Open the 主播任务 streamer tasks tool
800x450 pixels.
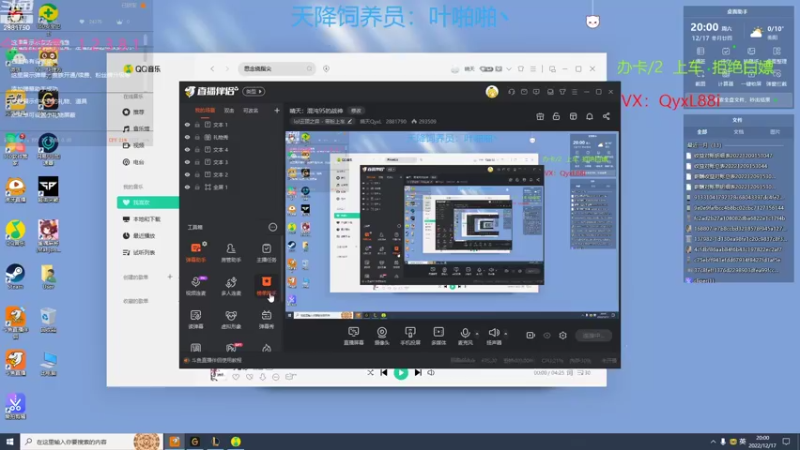(266, 253)
